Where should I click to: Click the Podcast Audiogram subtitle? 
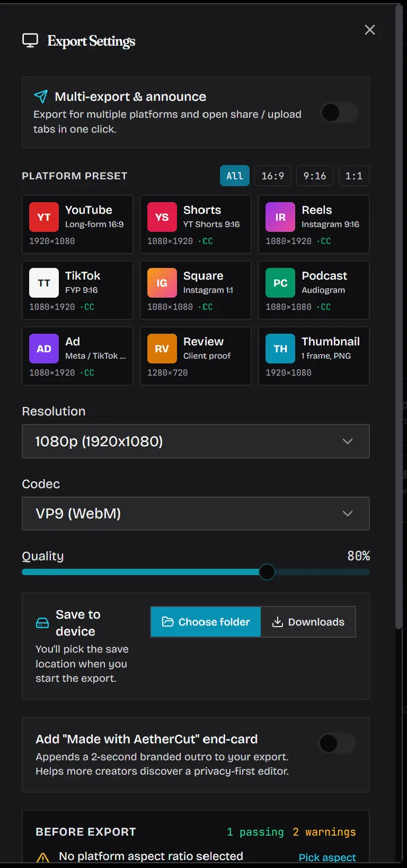323,290
